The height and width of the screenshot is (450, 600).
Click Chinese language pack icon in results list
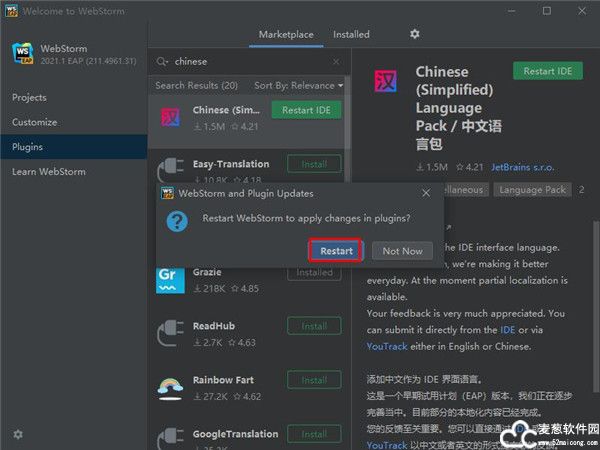pos(170,117)
